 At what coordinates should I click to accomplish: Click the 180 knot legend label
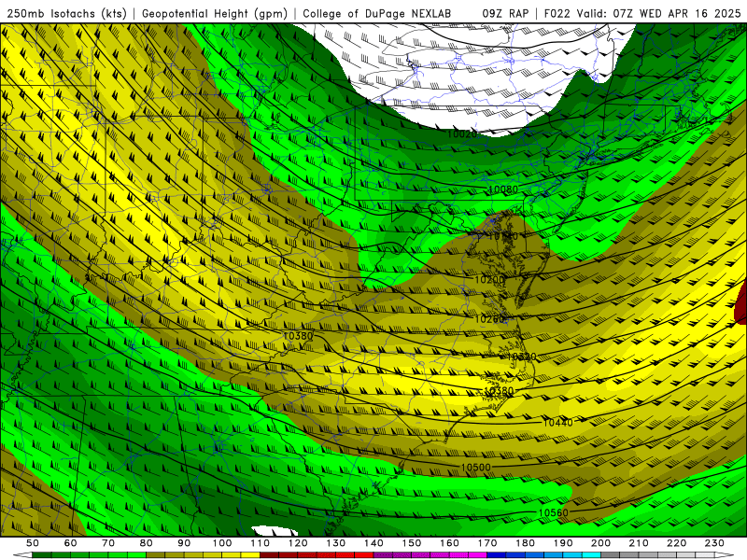coord(525,543)
